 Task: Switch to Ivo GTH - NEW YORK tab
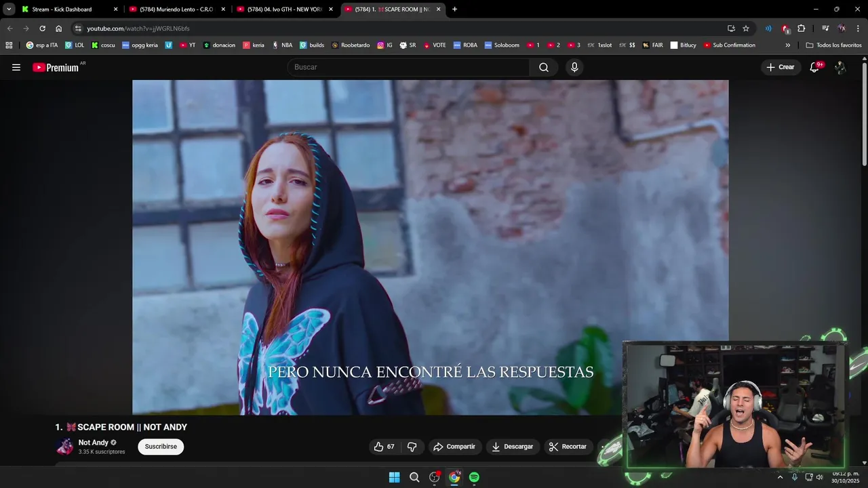285,9
